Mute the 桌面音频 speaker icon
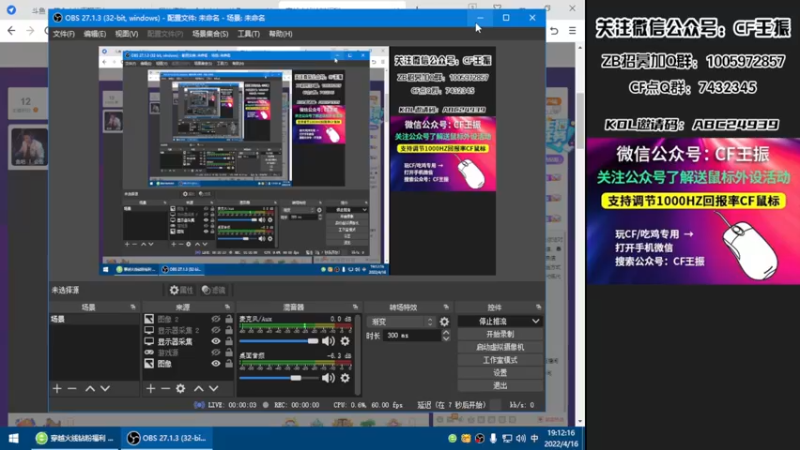800x450 pixels. [329, 378]
